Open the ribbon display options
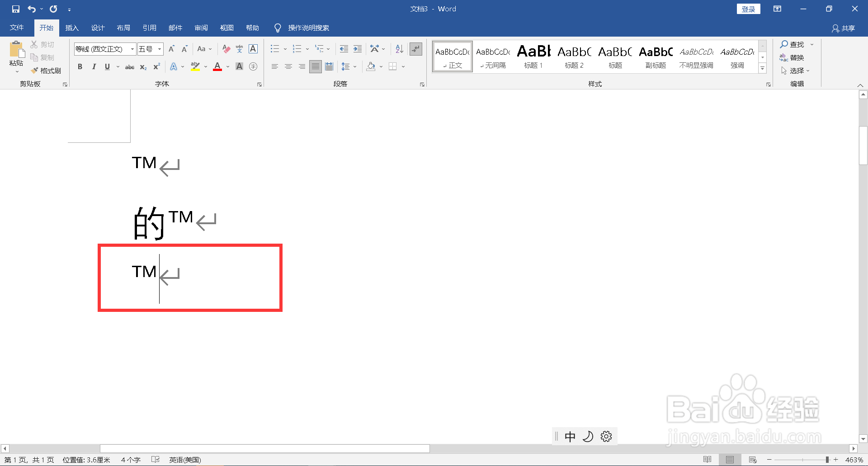 coord(778,9)
